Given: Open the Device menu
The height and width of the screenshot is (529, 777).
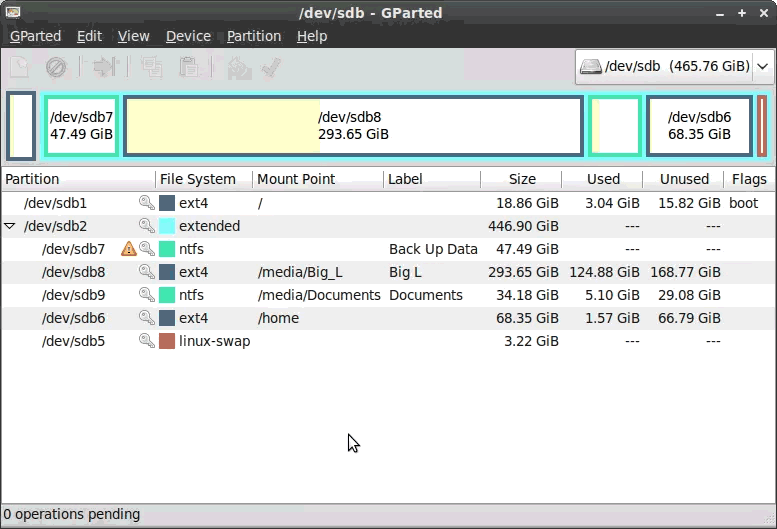Looking at the screenshot, I should coord(188,36).
